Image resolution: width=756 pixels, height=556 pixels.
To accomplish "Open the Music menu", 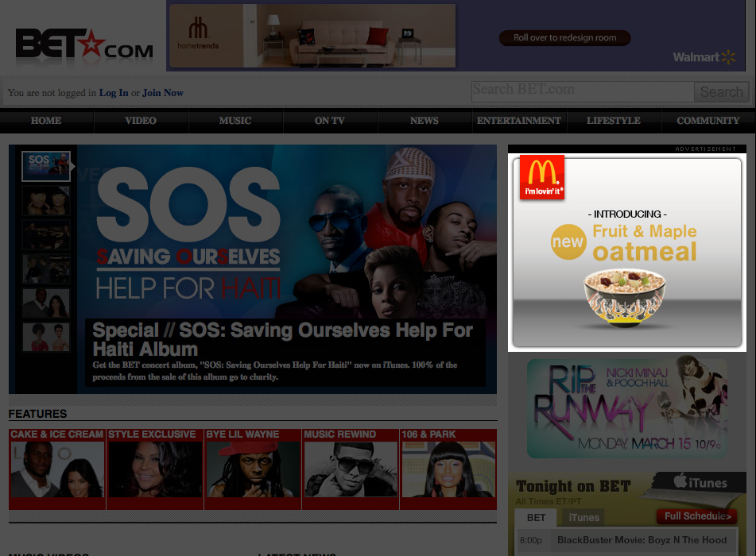I will tap(235, 121).
